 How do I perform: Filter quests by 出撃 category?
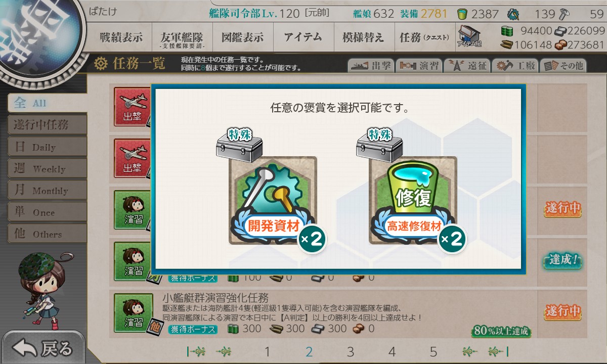370,65
